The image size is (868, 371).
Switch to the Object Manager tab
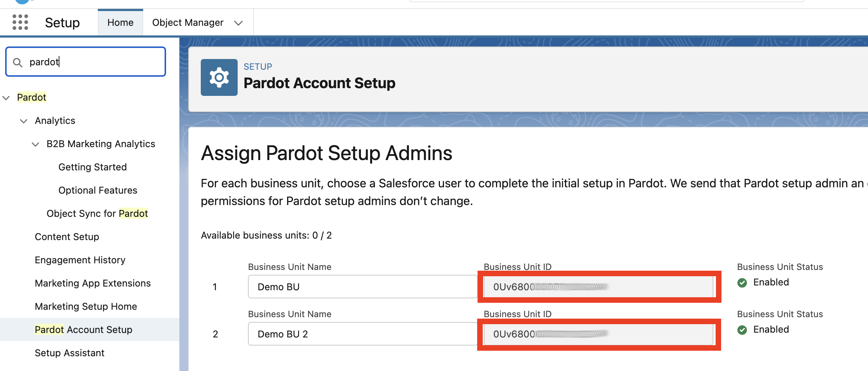pyautogui.click(x=187, y=22)
